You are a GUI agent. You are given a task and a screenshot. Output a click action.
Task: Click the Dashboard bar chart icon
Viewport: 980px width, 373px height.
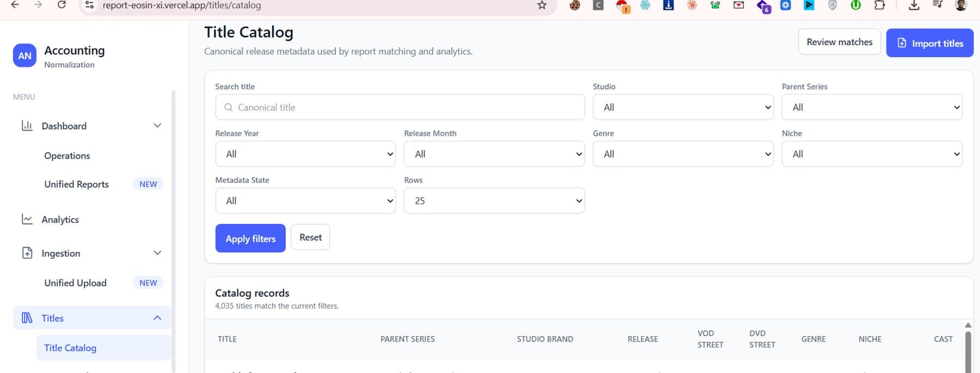click(27, 126)
